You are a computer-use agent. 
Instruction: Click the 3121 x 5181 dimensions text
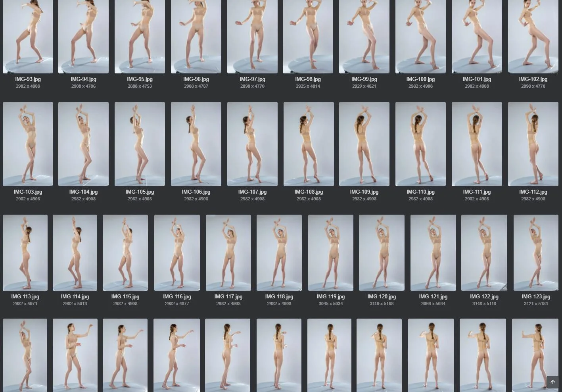(x=536, y=304)
